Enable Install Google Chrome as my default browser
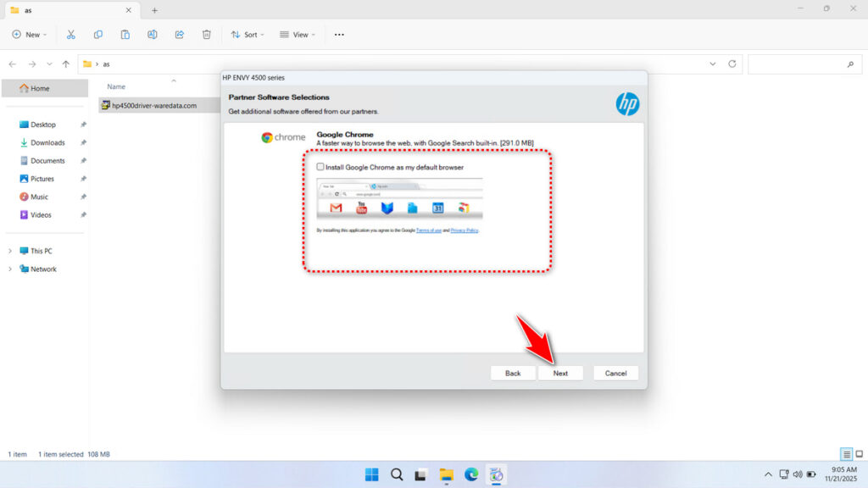Image resolution: width=868 pixels, height=488 pixels. click(320, 167)
